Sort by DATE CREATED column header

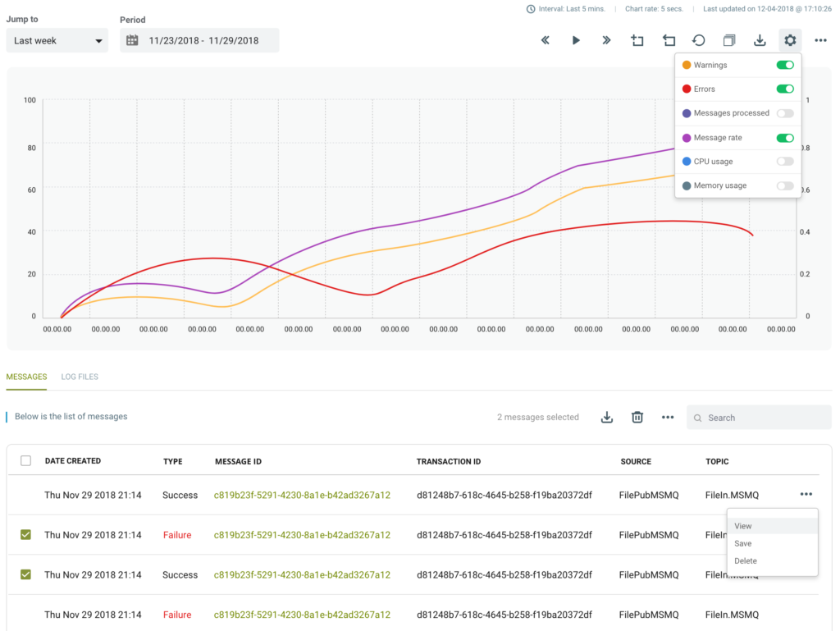pyautogui.click(x=73, y=460)
